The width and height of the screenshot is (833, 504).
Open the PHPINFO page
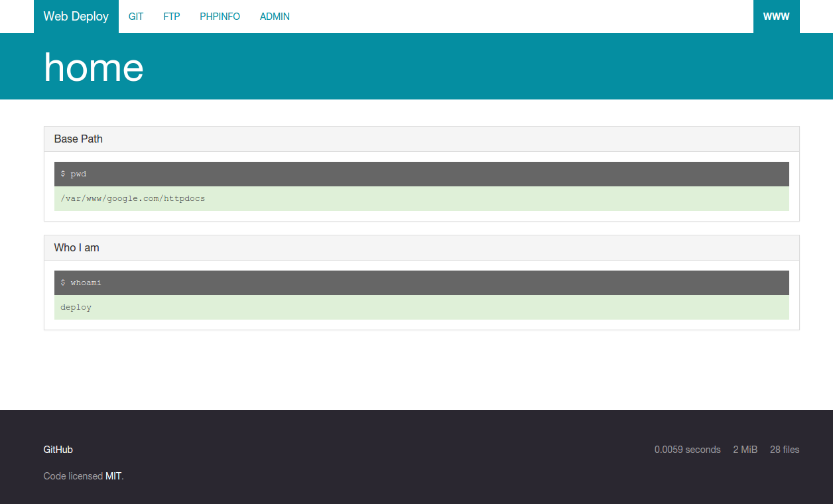click(x=220, y=17)
